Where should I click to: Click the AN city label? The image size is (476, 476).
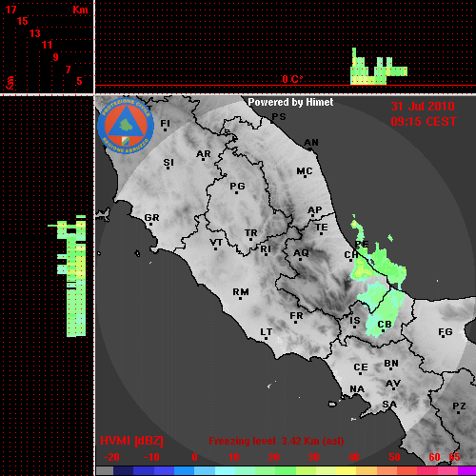pyautogui.click(x=311, y=143)
